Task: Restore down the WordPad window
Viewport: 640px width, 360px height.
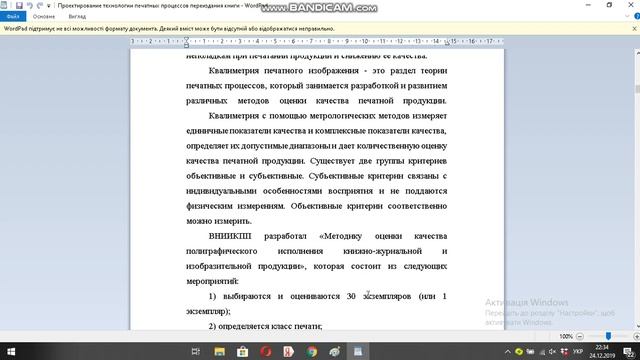Action: pos(609,5)
